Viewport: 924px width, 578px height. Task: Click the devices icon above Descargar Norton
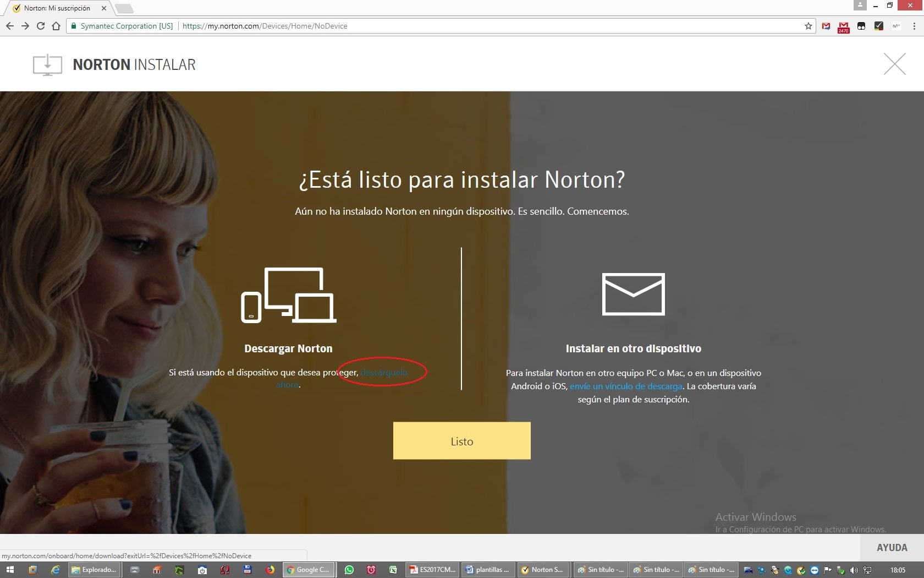point(289,295)
